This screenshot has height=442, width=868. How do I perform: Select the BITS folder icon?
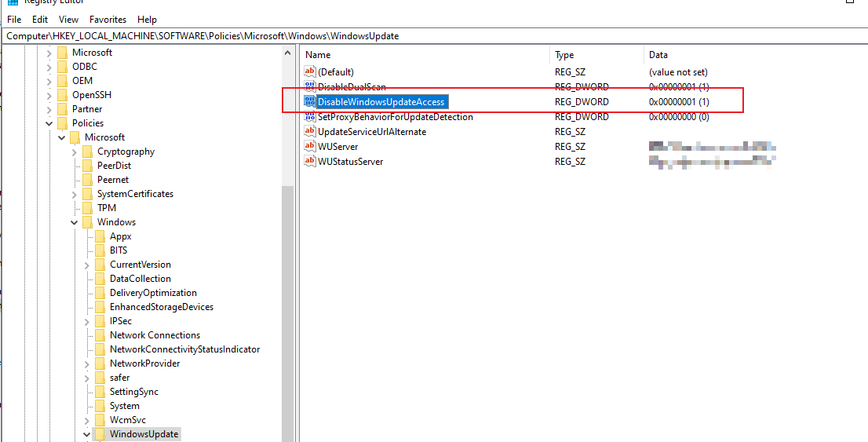[100, 250]
